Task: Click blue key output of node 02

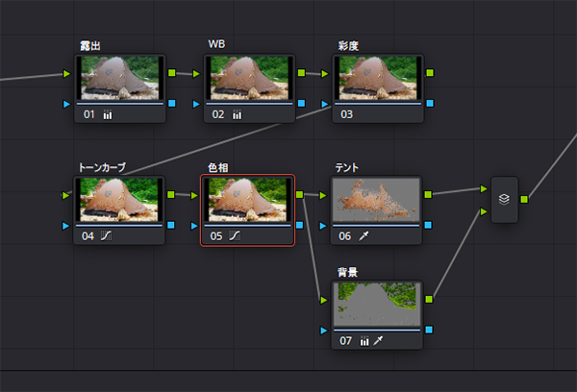Action: (301, 104)
